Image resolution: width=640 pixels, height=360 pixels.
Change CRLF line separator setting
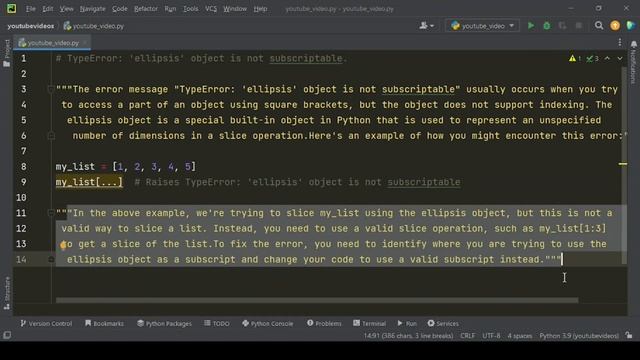pyautogui.click(x=467, y=336)
